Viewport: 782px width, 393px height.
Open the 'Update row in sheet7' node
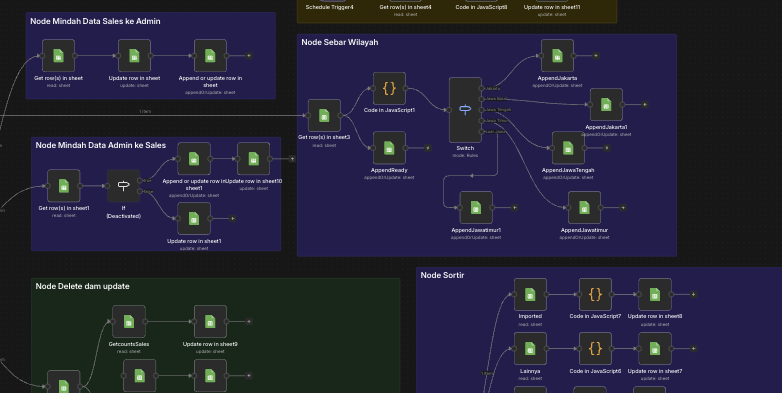pyautogui.click(x=655, y=349)
